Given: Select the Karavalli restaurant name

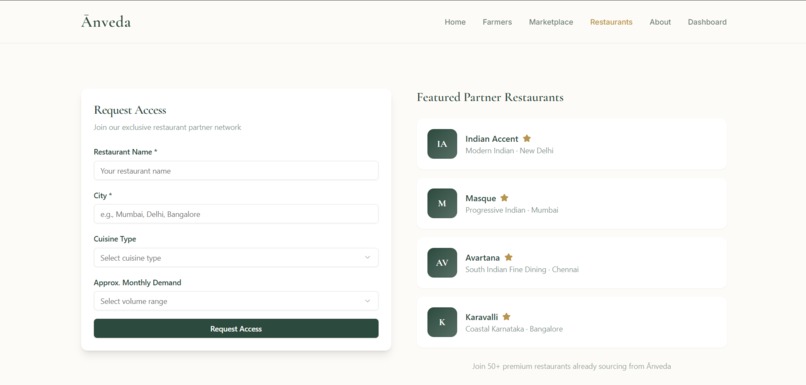Looking at the screenshot, I should (x=482, y=317).
